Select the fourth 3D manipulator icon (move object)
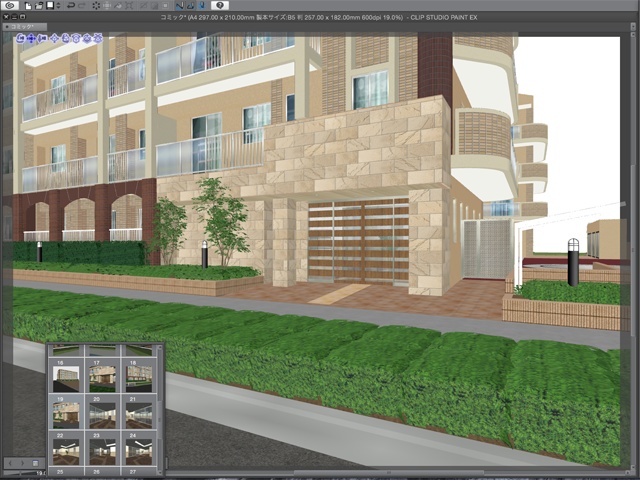 pos(55,38)
